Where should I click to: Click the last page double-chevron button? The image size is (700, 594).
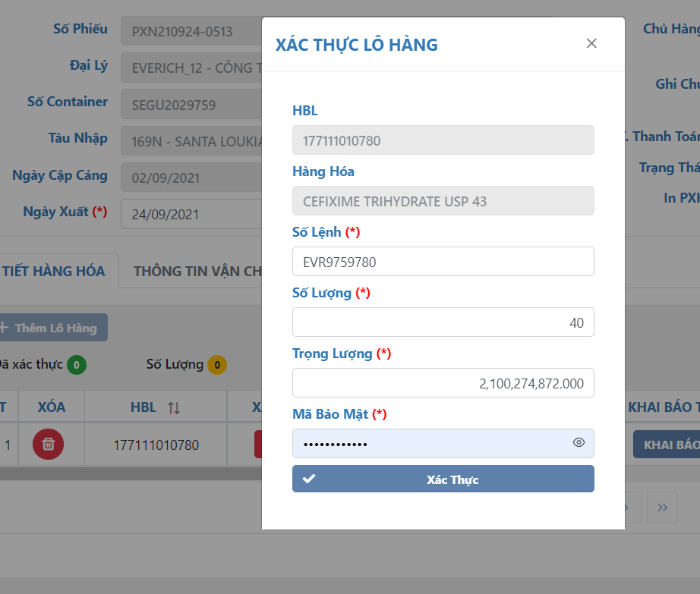[662, 508]
